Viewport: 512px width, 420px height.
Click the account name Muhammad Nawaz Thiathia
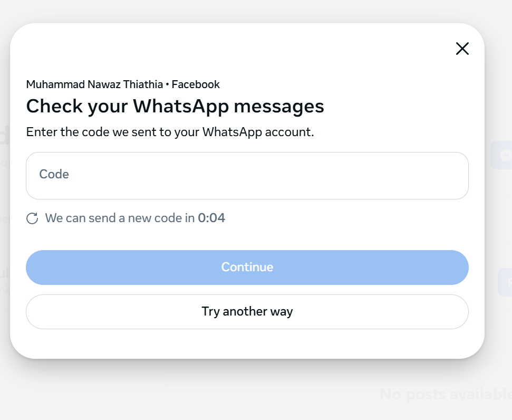coord(94,84)
